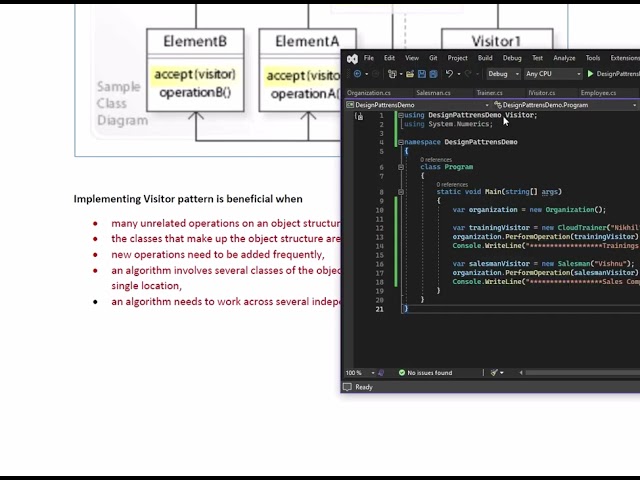640x480 pixels.
Task: Click the "Vishnu" string on line 16
Action: [610, 264]
